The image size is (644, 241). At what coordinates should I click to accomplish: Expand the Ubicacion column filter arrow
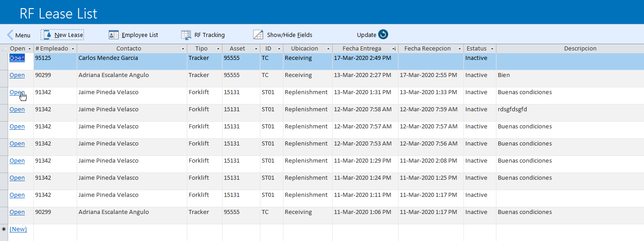click(328, 49)
